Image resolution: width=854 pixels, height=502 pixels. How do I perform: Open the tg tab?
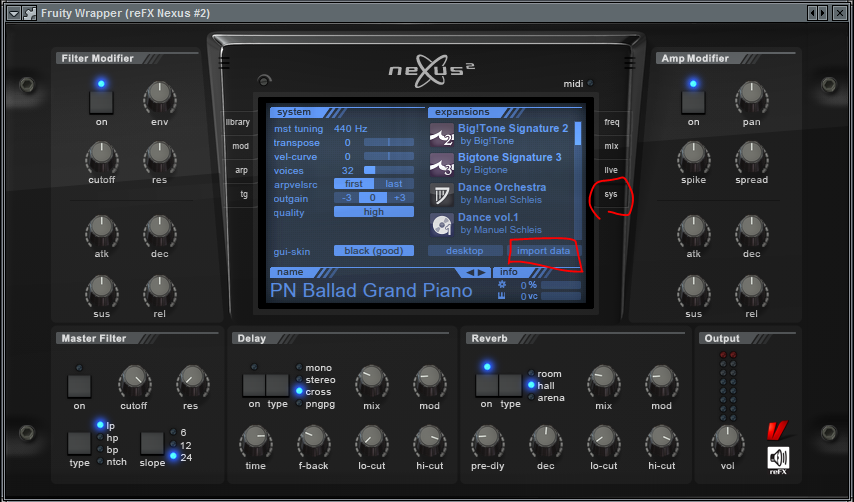243,194
